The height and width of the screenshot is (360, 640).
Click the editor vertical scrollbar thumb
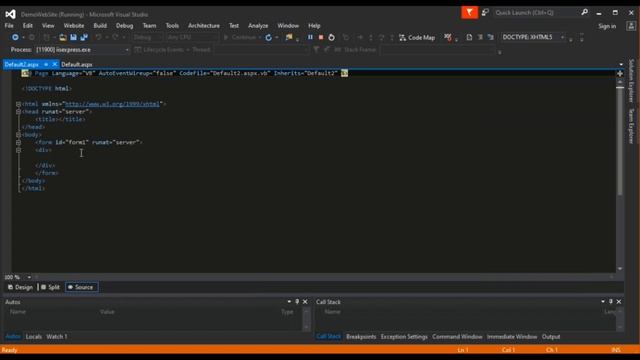pyautogui.click(x=620, y=141)
